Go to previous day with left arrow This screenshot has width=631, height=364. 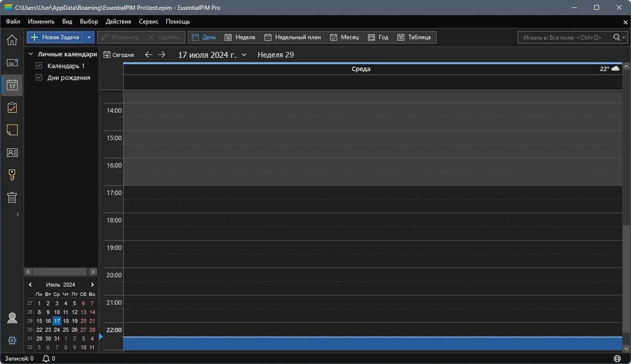(149, 55)
